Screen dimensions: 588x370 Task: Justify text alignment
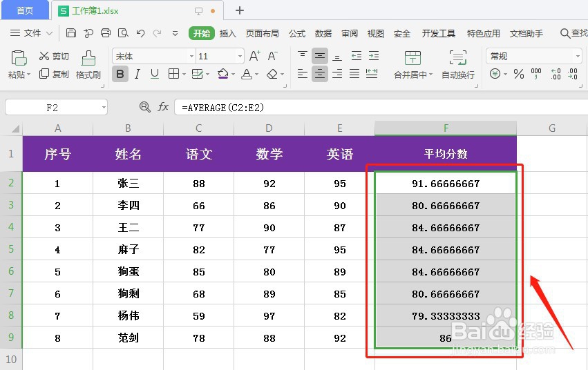click(x=354, y=73)
